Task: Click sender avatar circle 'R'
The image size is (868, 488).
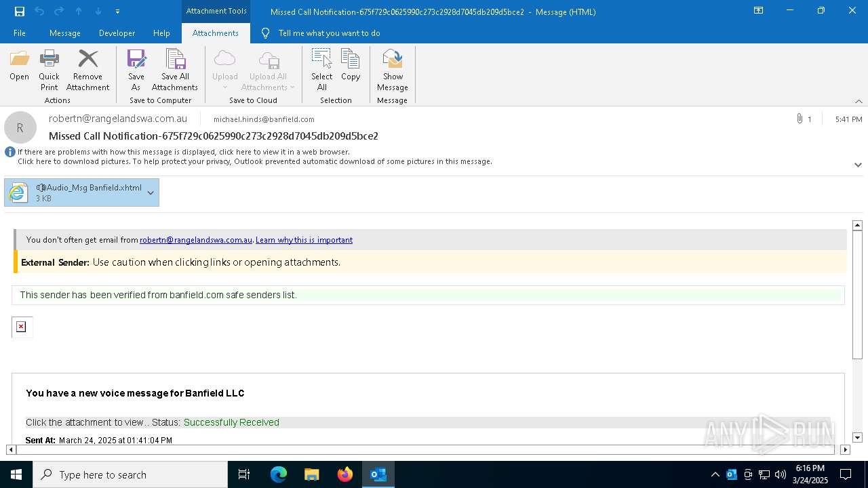Action: (x=20, y=127)
